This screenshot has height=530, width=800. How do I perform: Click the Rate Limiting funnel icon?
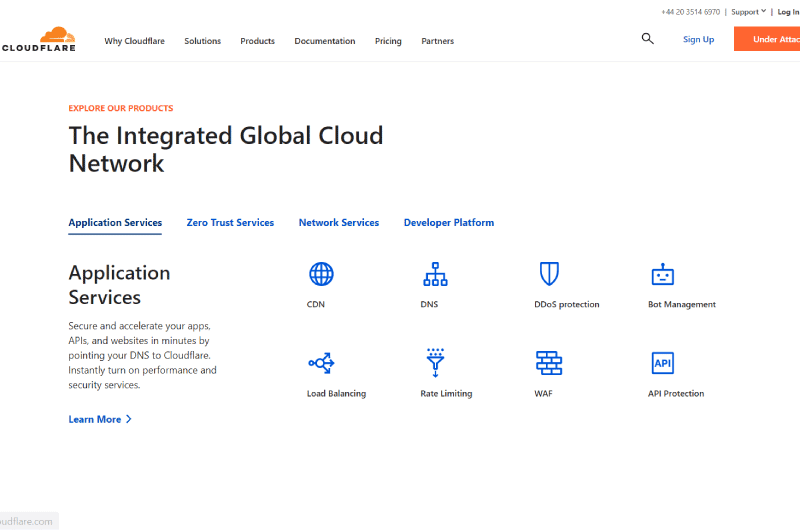(x=435, y=363)
